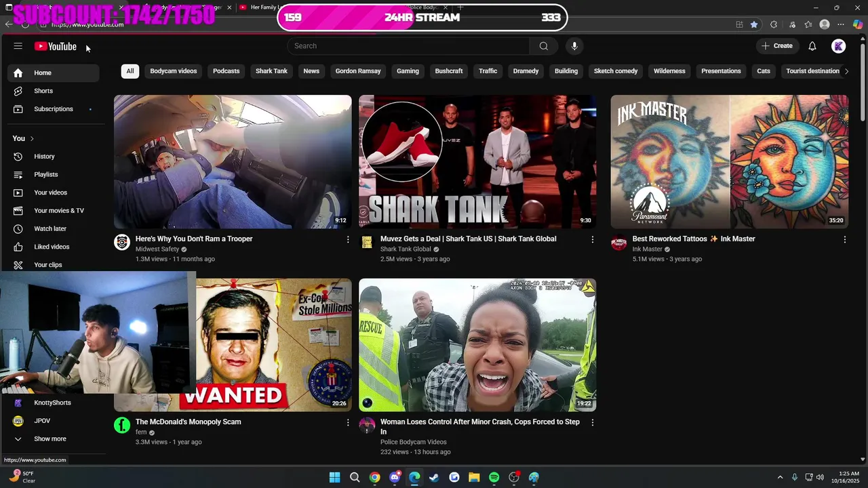
Task: Open Subscriptions in the sidebar
Action: [53, 109]
